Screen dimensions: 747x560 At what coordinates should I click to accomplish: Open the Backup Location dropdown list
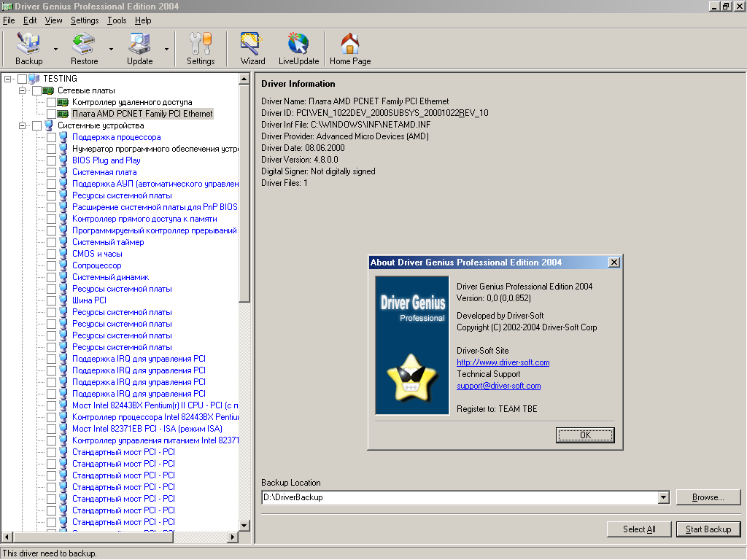(663, 497)
